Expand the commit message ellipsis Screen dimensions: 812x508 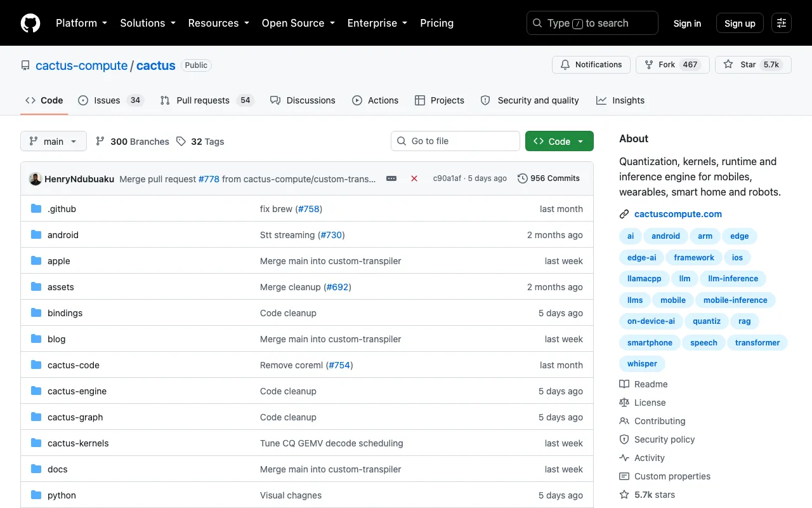pos(391,178)
